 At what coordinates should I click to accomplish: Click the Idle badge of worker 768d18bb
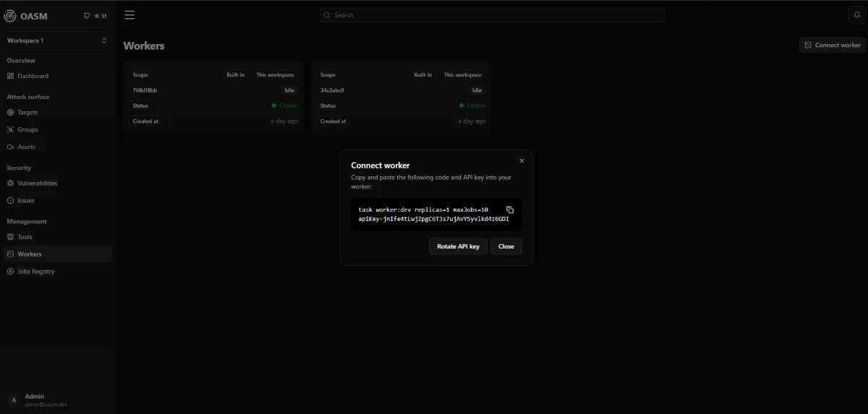(x=289, y=90)
